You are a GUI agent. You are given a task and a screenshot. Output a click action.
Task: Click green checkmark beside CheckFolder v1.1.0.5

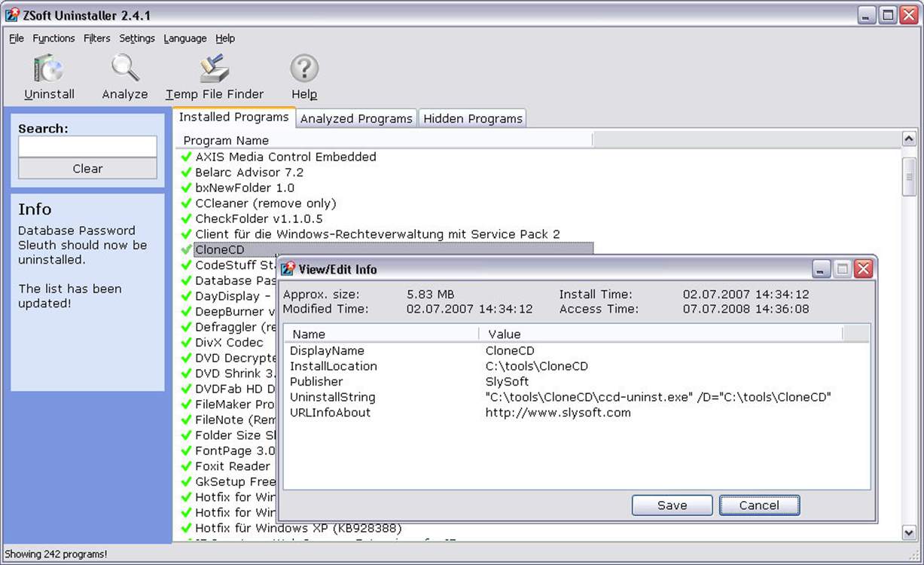[x=186, y=218]
